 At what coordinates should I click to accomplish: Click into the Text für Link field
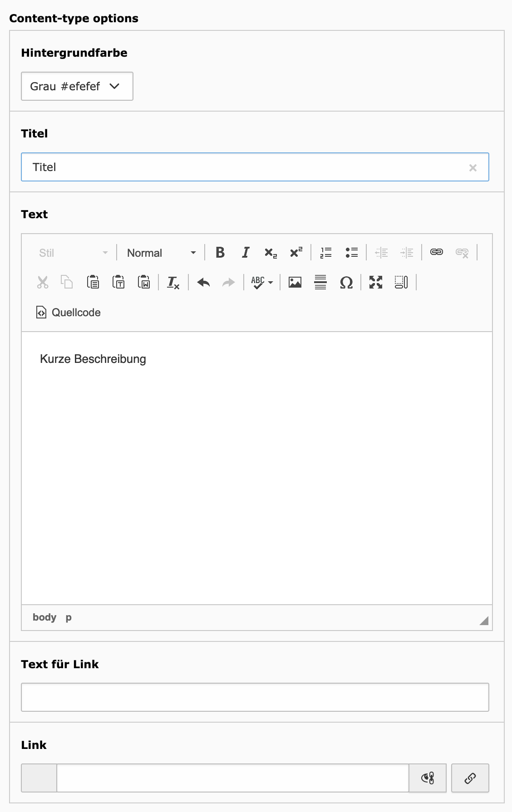255,697
